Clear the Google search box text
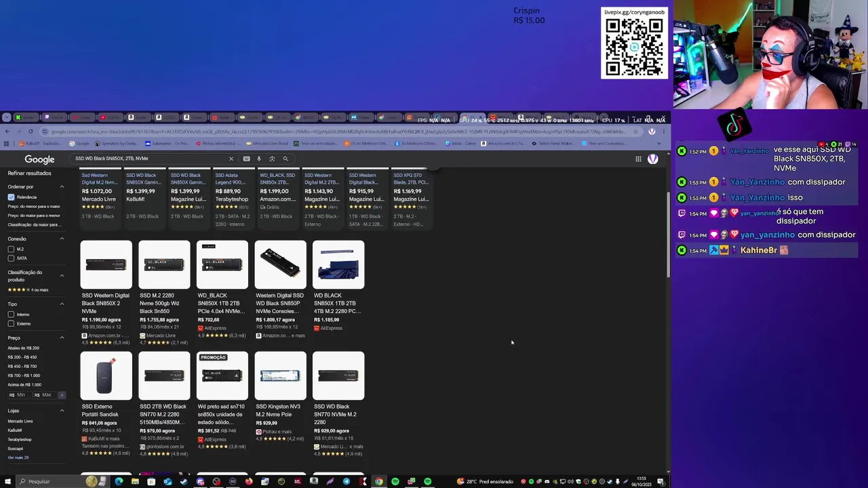Screen dimensions: 868x488 coord(231,159)
